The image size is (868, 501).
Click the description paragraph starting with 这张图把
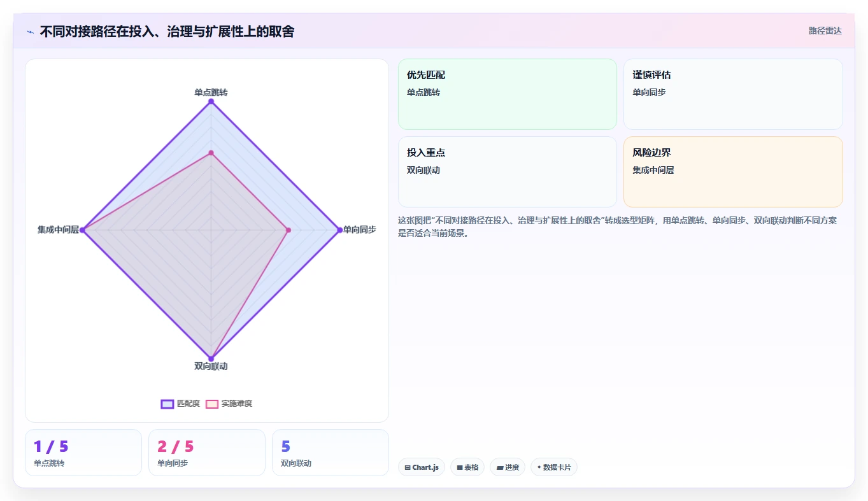tap(618, 227)
